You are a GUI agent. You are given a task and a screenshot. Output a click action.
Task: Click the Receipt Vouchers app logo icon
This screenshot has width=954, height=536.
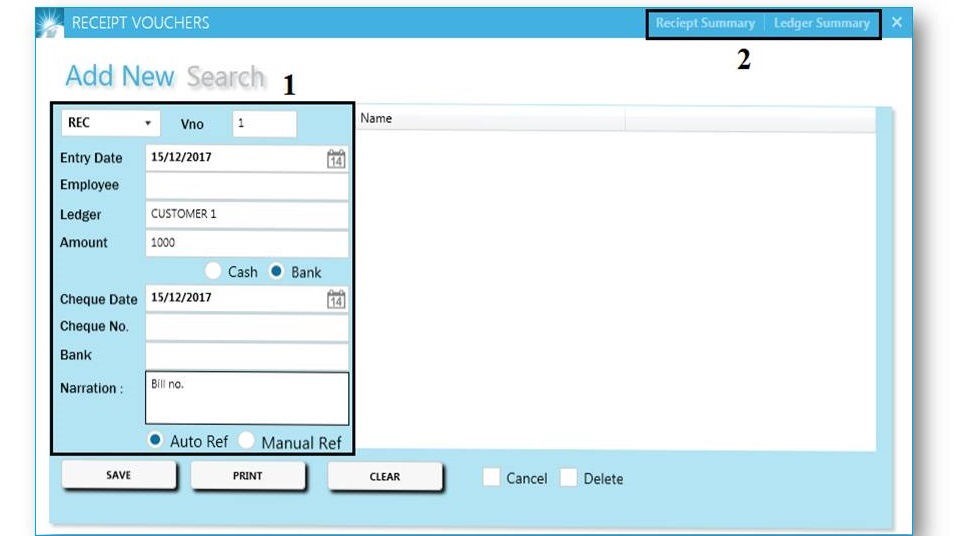pyautogui.click(x=49, y=23)
